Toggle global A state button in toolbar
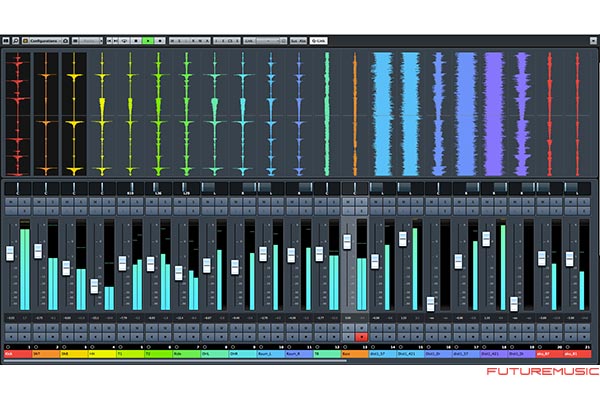The width and height of the screenshot is (600, 400). click(x=207, y=41)
